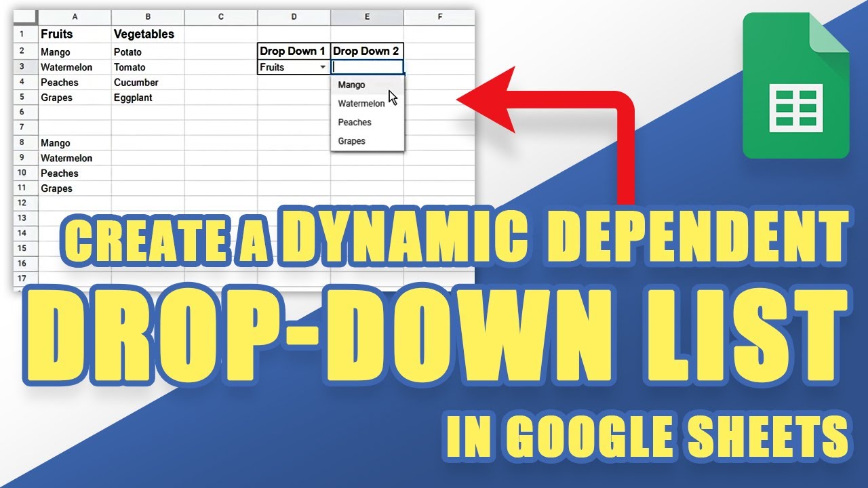The width and height of the screenshot is (868, 488).
Task: Click the Drop Down 2 header cell
Action: coord(368,52)
